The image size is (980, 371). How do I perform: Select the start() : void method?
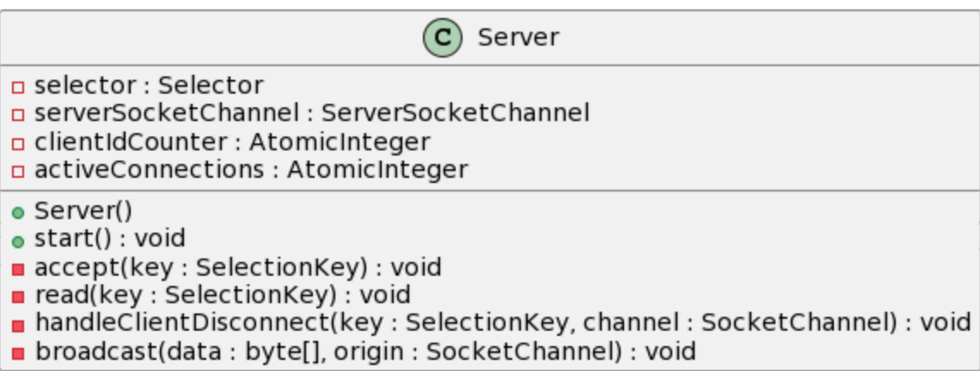[109, 239]
